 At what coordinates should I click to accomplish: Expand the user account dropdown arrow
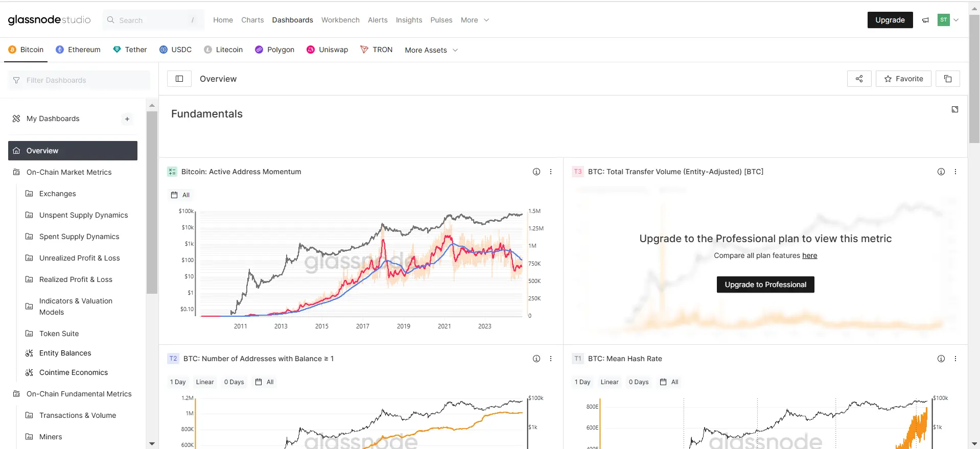[956, 20]
